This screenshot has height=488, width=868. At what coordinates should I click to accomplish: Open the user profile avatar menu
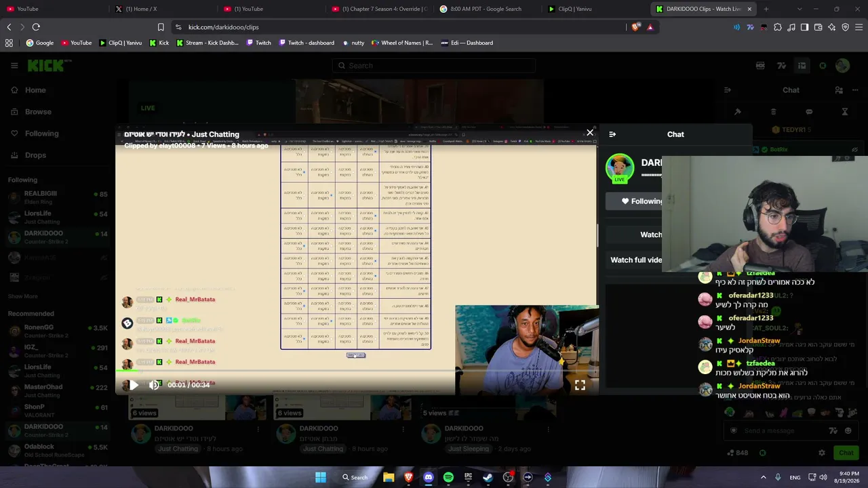point(842,66)
